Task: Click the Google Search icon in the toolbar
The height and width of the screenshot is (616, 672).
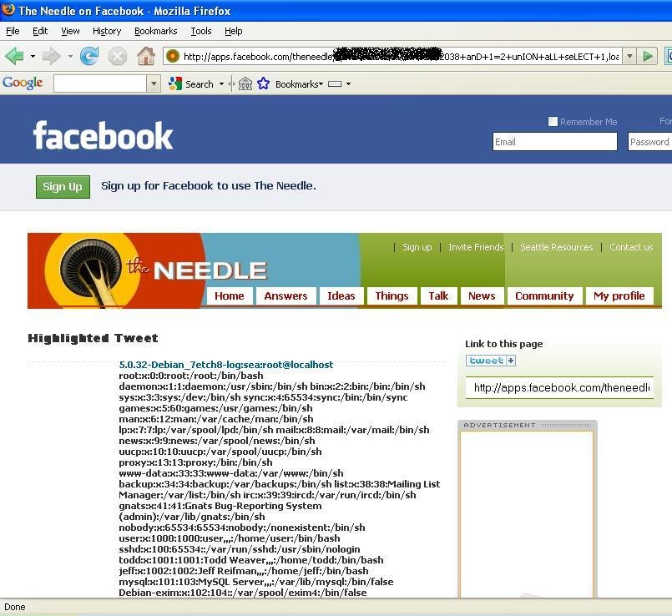Action: tap(174, 83)
